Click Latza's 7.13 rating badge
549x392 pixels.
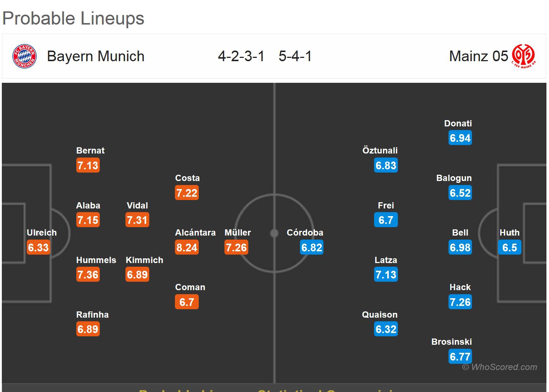386,275
